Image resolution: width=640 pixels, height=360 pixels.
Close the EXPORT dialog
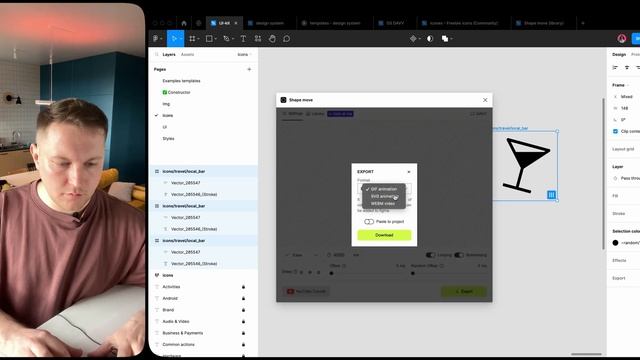409,172
